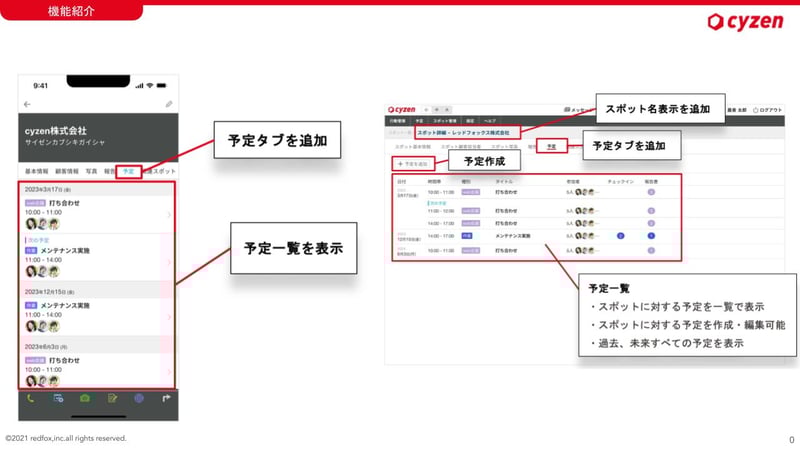Screen dimensions: 800x450
Task: Click the 時間帯 column header in web table
Action: [x=434, y=182]
